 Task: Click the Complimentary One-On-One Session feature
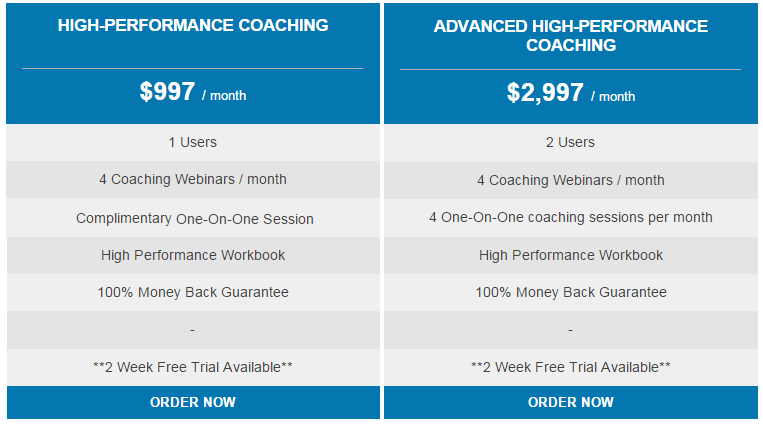pyautogui.click(x=195, y=218)
